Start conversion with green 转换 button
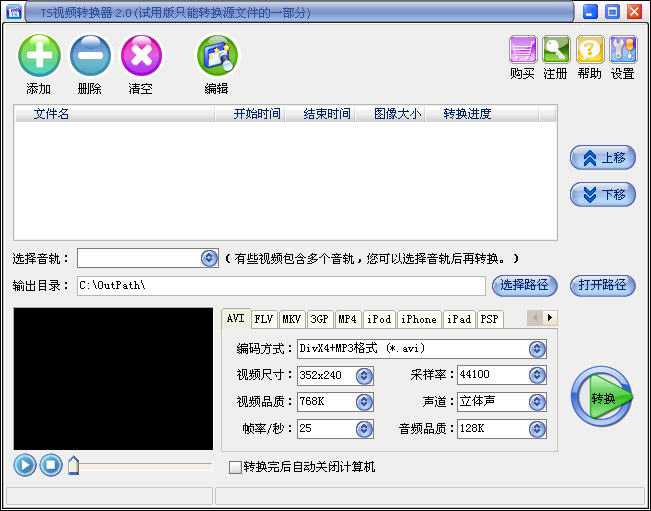 click(602, 397)
